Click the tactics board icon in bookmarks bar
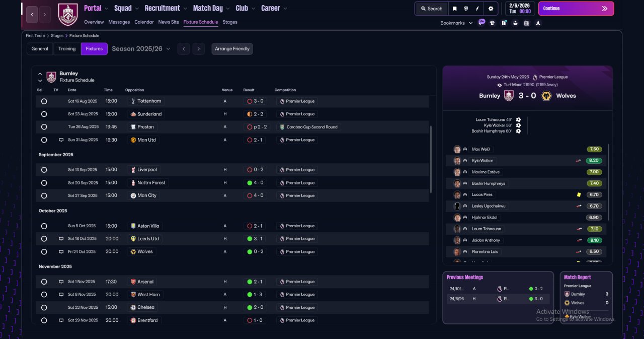This screenshot has width=644, height=339. tap(504, 23)
